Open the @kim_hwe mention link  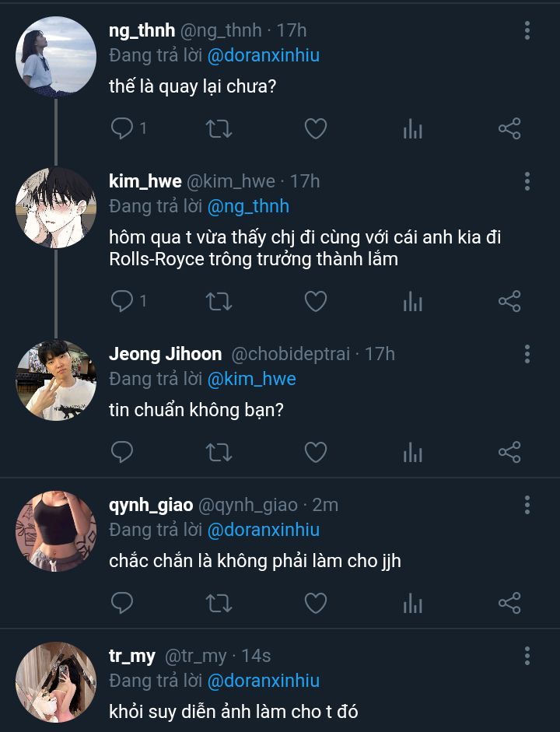pos(251,379)
